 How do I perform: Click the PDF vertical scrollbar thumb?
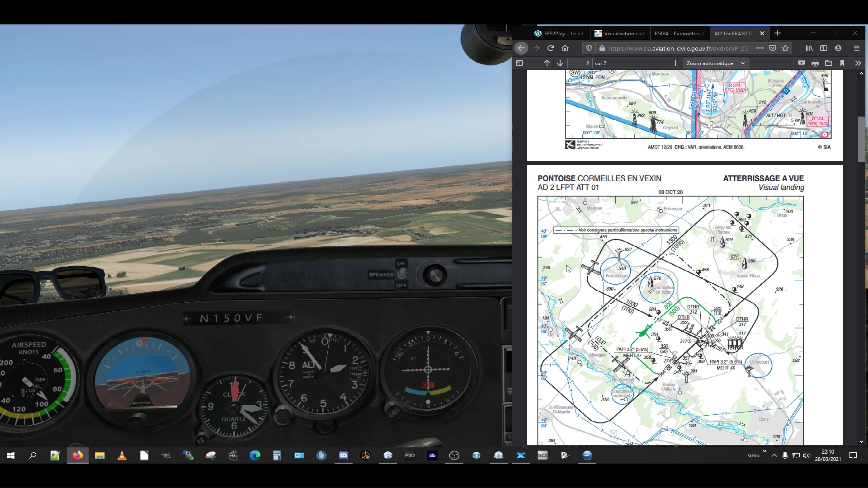click(861, 139)
